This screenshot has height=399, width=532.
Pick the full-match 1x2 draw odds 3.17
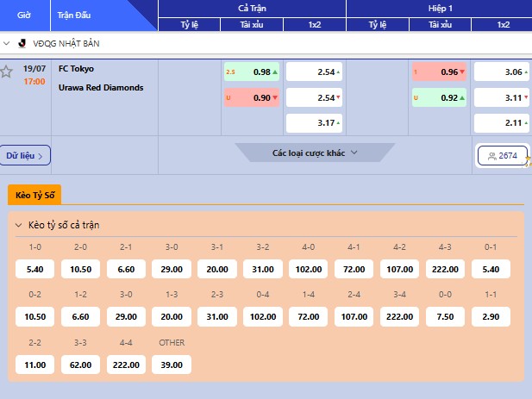(x=314, y=122)
